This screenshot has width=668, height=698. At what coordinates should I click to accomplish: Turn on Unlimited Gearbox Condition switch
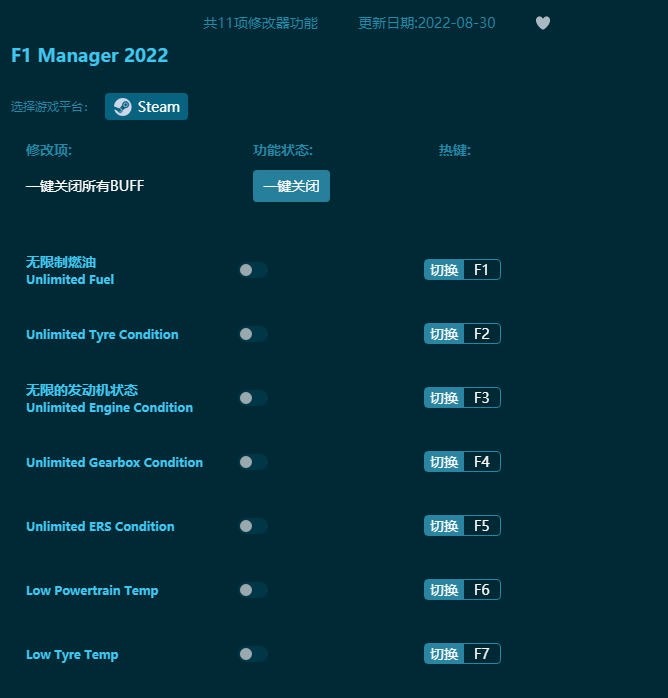[x=253, y=462]
